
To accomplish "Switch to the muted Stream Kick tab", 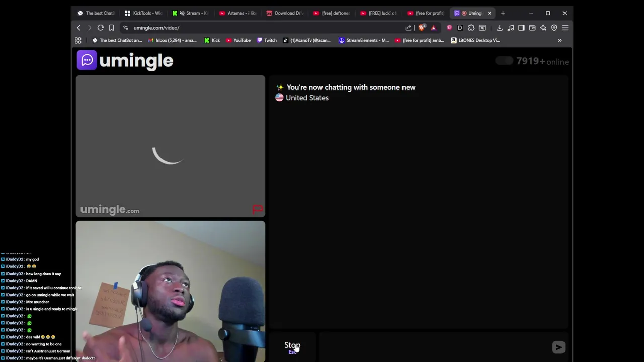I will (190, 13).
